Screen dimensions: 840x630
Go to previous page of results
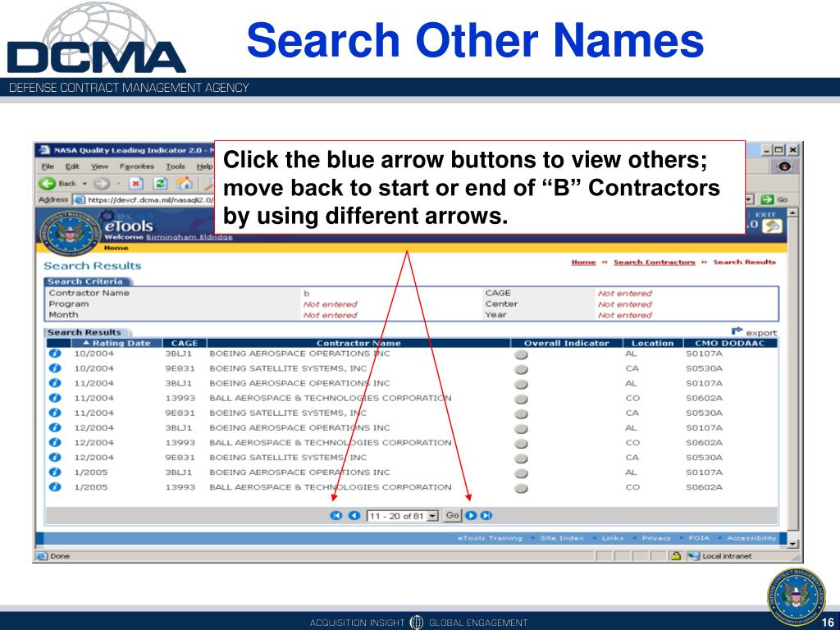point(354,515)
